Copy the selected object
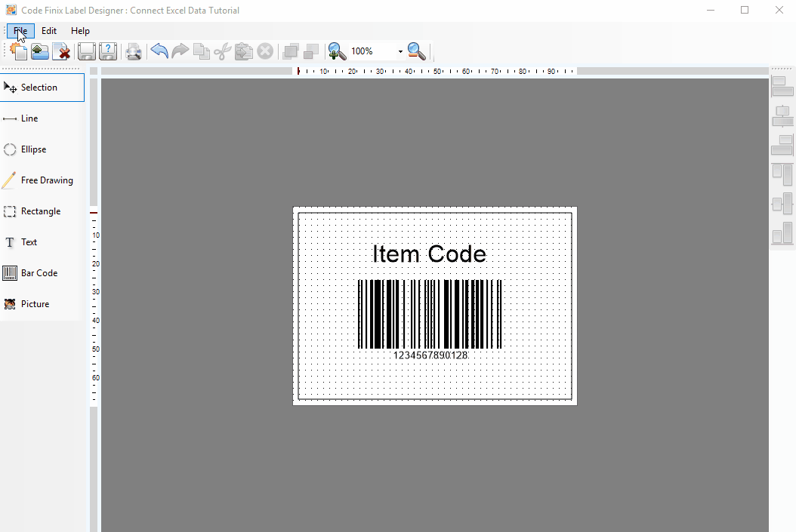The width and height of the screenshot is (796, 532). coord(202,51)
